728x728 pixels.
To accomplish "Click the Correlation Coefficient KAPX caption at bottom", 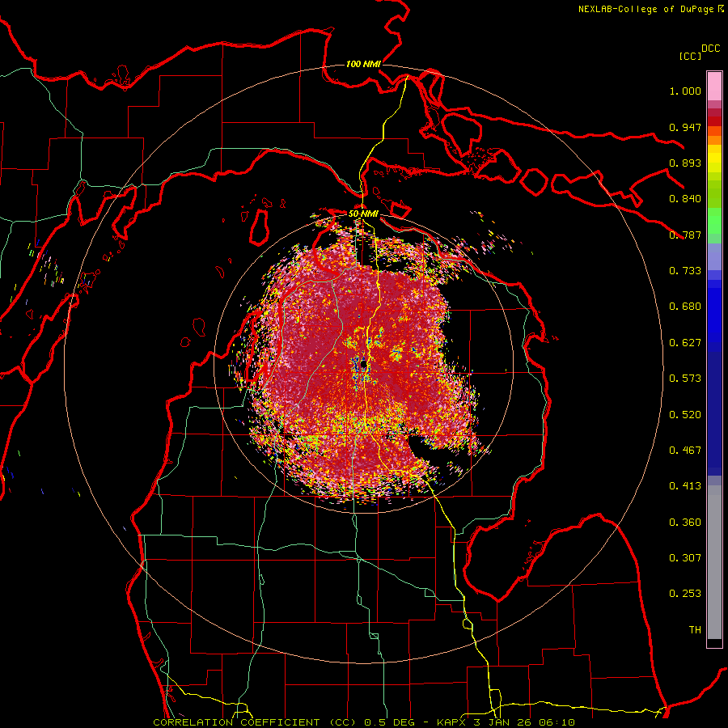I will (364, 722).
